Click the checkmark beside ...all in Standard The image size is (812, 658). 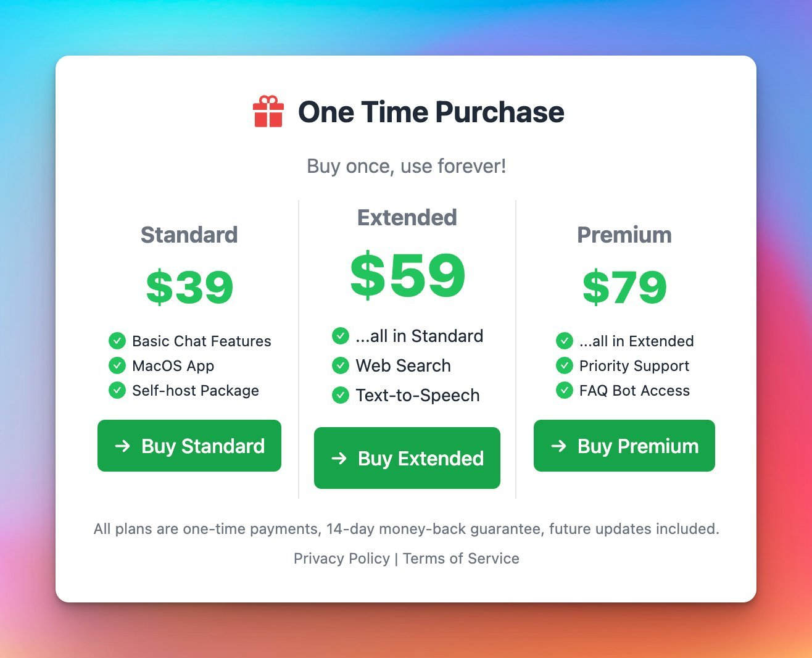pyautogui.click(x=341, y=336)
